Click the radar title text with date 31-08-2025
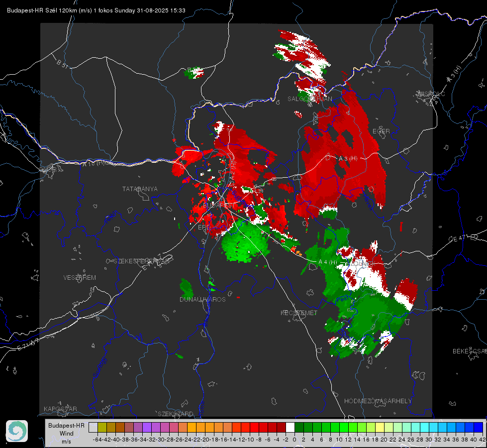The image size is (487, 448). (97, 10)
